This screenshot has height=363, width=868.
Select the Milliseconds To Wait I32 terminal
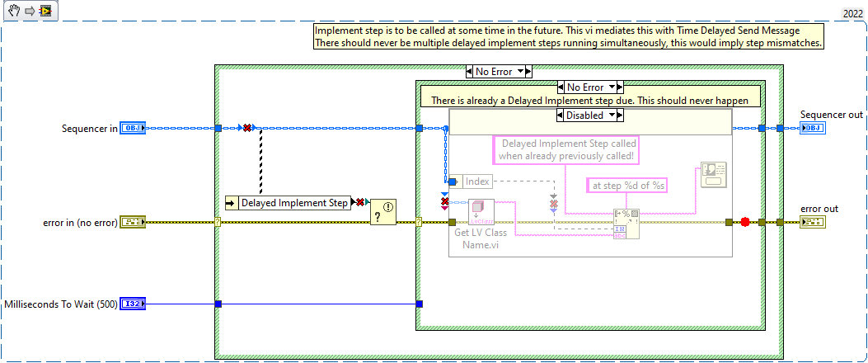pyautogui.click(x=133, y=304)
